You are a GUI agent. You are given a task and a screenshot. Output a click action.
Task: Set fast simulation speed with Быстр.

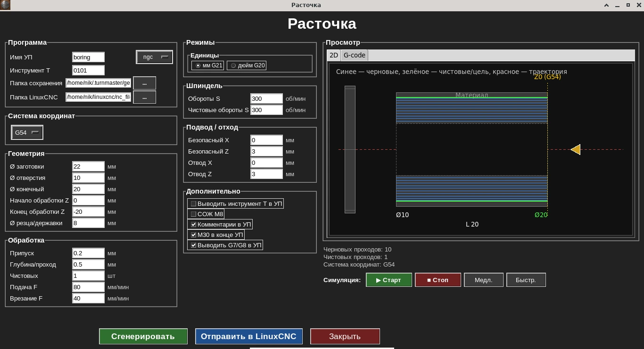526,280
